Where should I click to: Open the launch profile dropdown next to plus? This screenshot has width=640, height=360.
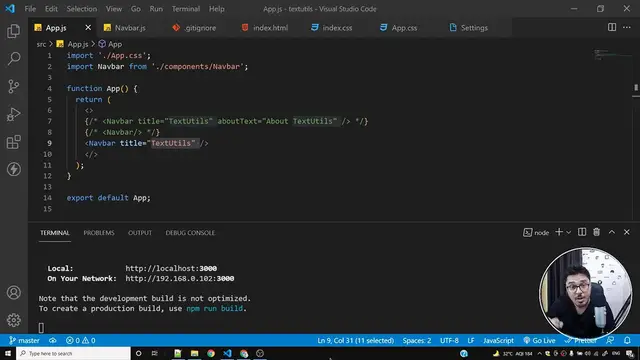[568, 232]
